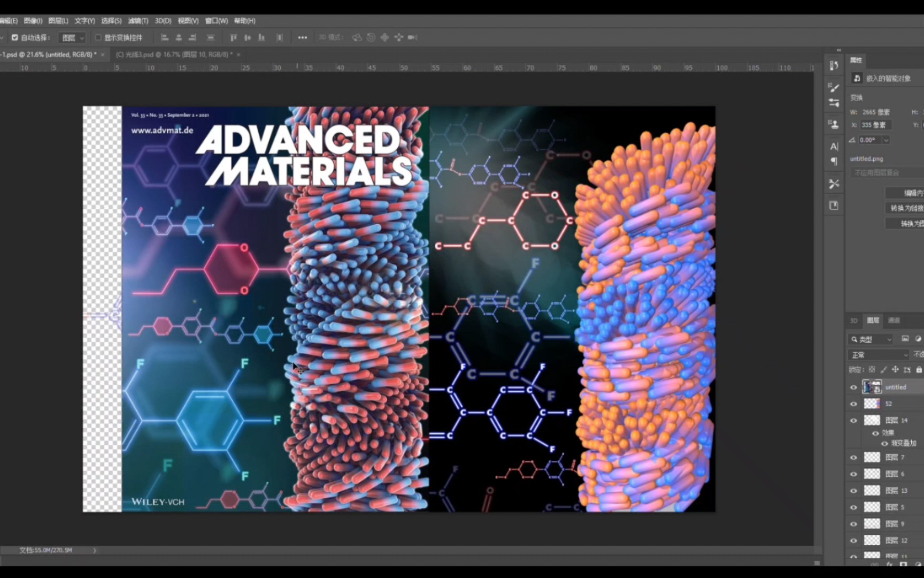Open the Brush Settings panel icon
This screenshot has height=578, width=924.
834,87
